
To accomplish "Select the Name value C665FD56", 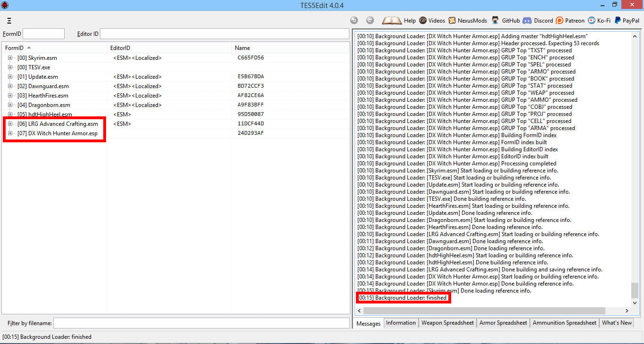I will point(251,58).
